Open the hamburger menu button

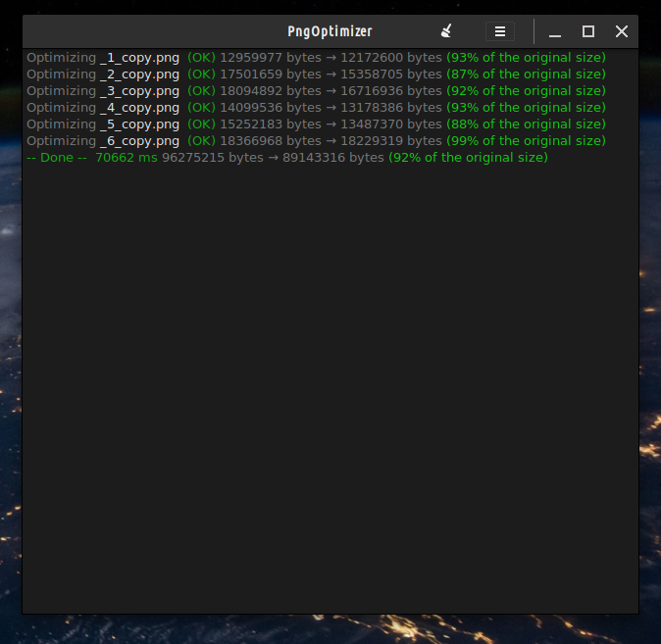coord(500,31)
